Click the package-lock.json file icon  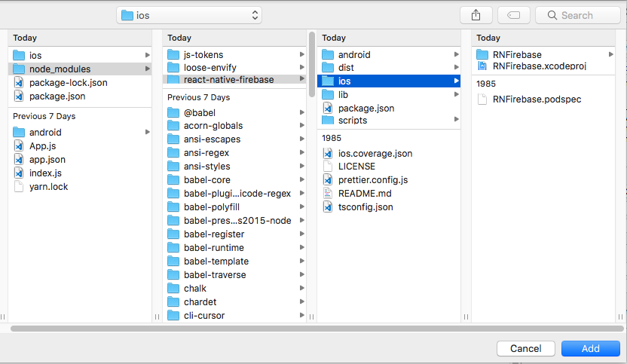pos(19,82)
